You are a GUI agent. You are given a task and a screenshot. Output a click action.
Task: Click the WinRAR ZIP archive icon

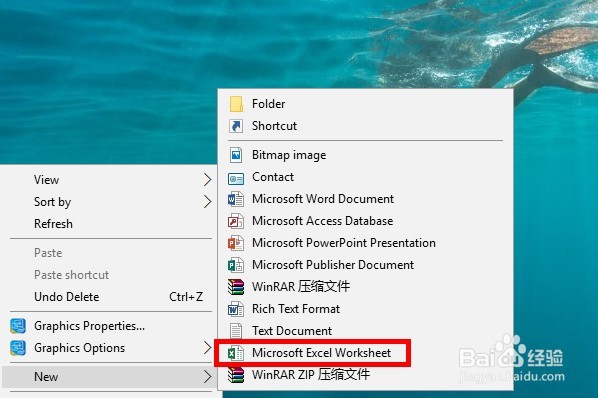[236, 375]
